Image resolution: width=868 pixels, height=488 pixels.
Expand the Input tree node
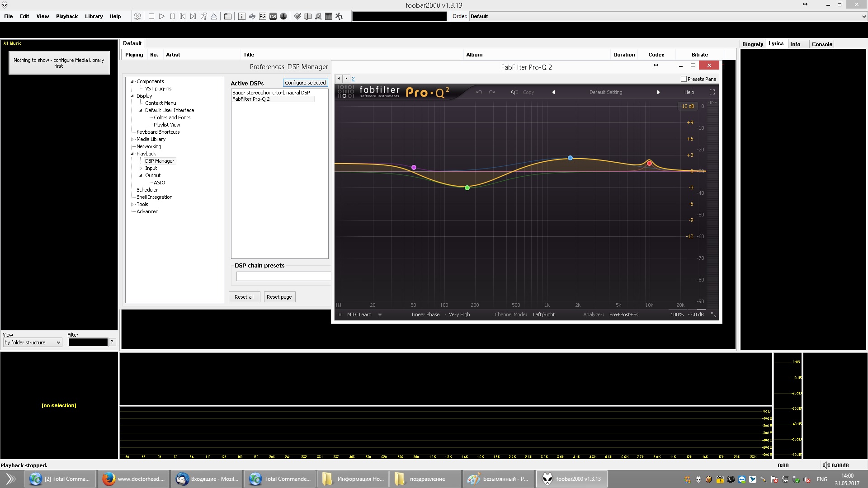pyautogui.click(x=141, y=168)
